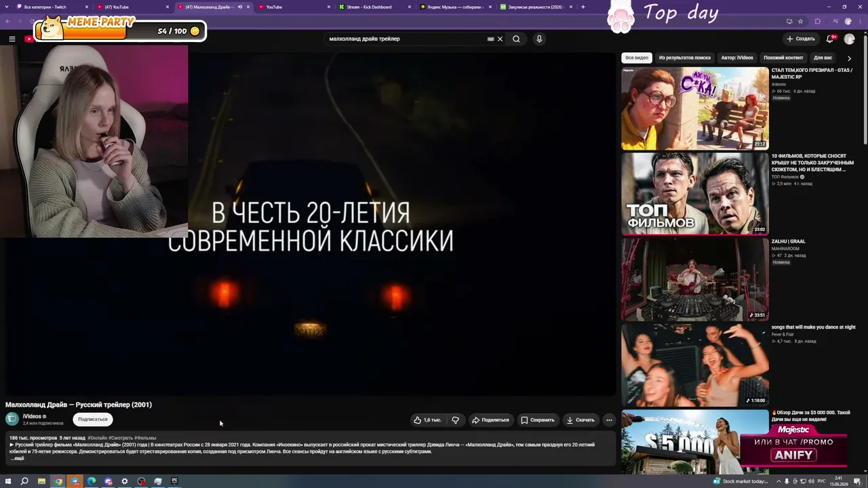Mute the Малхолланд Драйв tab audio
Image resolution: width=868 pixels, height=488 pixels.
[239, 7]
